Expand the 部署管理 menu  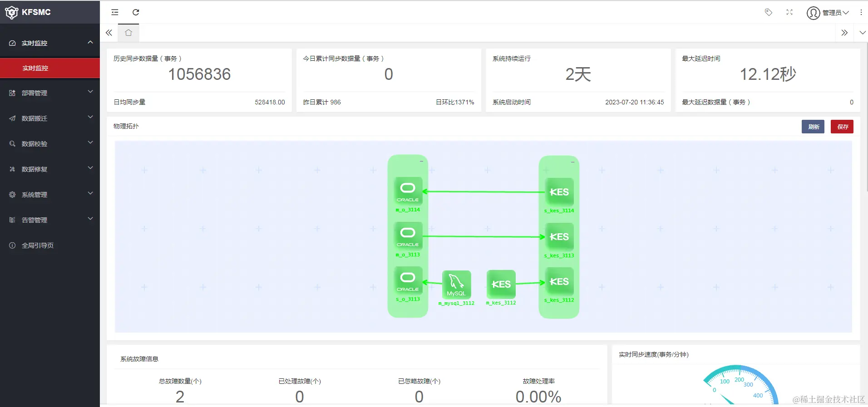(x=50, y=93)
